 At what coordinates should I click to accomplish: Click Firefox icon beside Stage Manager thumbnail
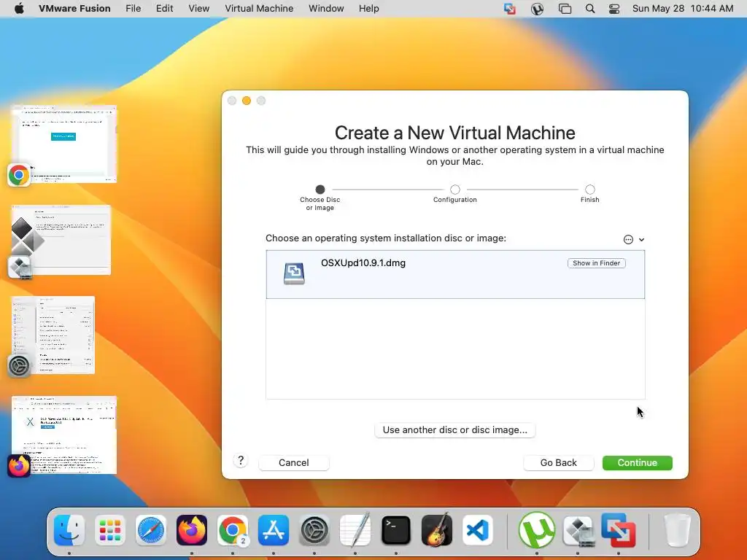pos(19,466)
